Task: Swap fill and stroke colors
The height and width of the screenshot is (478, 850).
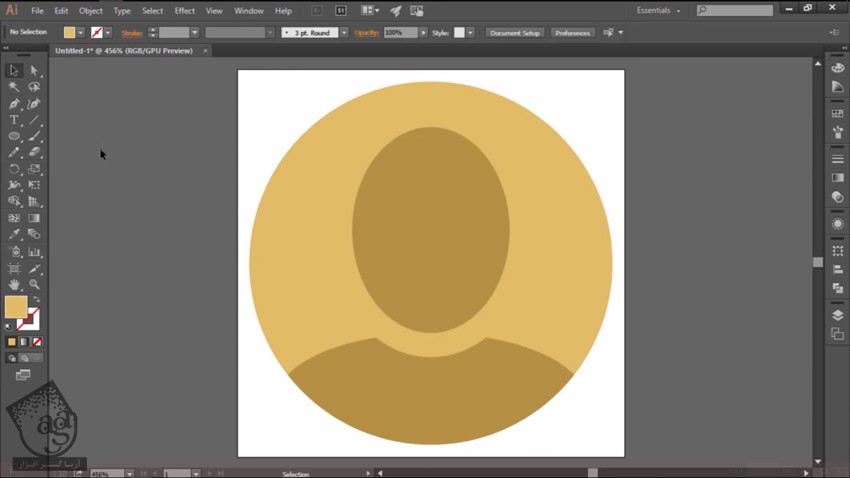Action: [x=36, y=300]
